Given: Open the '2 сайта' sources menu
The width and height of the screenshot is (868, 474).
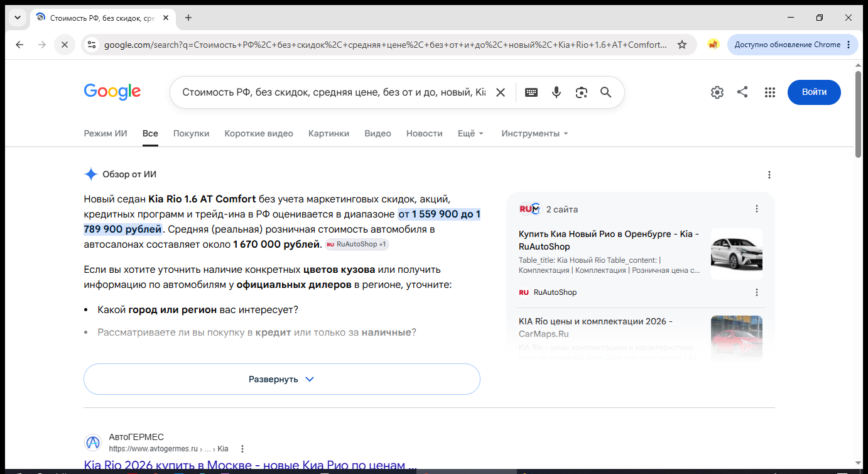Looking at the screenshot, I should click(757, 209).
